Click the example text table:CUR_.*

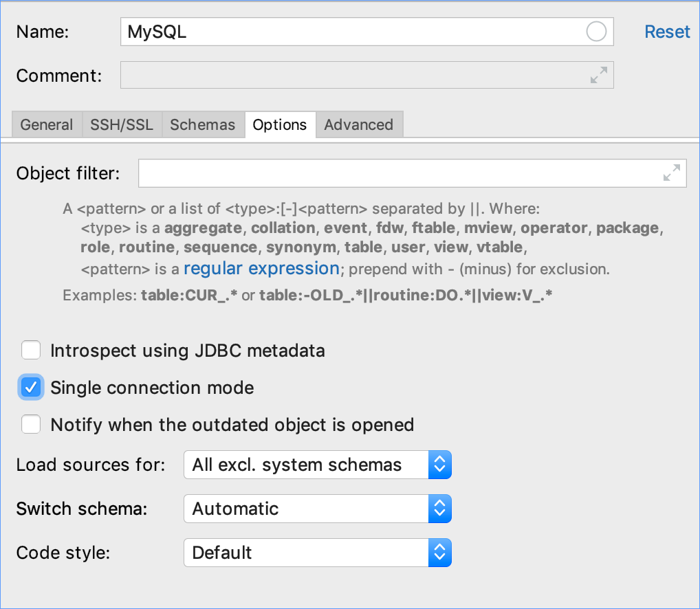(189, 295)
